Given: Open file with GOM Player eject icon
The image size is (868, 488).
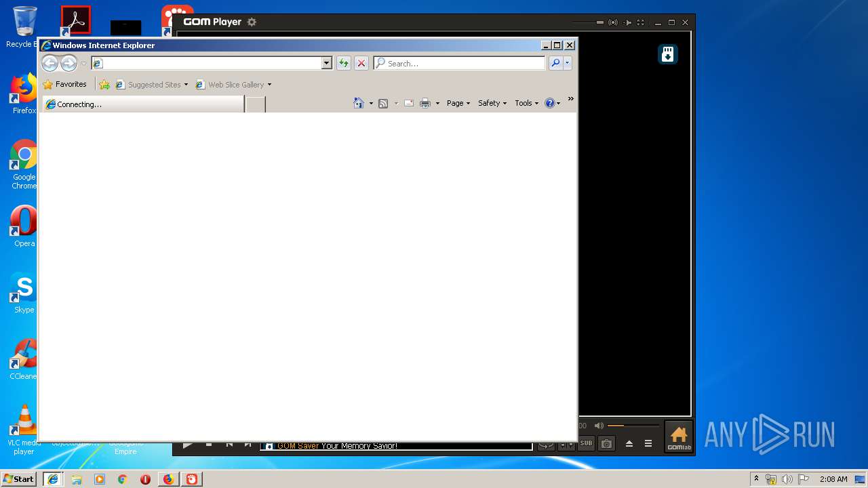Looking at the screenshot, I should (x=629, y=444).
